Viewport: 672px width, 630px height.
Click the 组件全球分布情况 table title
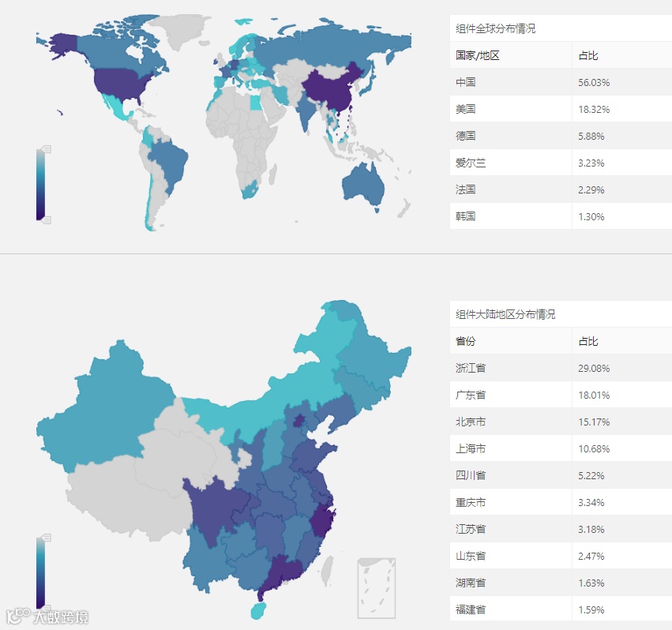495,28
